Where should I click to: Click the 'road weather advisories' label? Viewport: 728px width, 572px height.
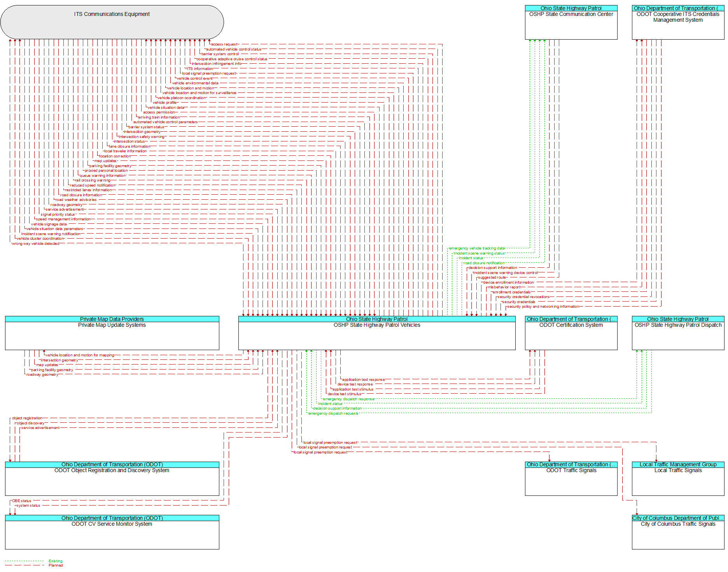76,200
